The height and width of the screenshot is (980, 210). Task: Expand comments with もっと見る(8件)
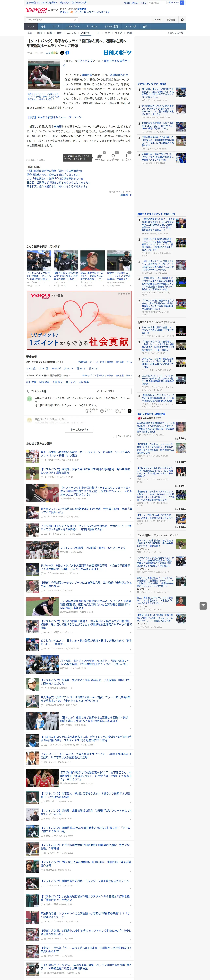click(79, 430)
